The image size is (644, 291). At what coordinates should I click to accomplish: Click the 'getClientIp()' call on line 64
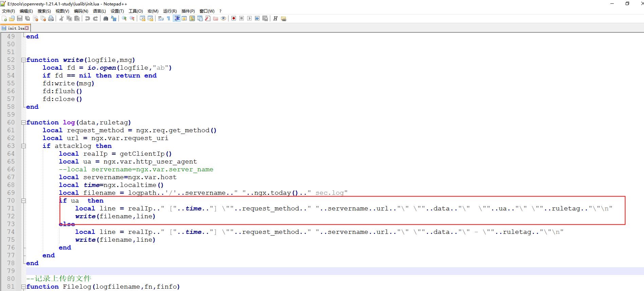(146, 154)
